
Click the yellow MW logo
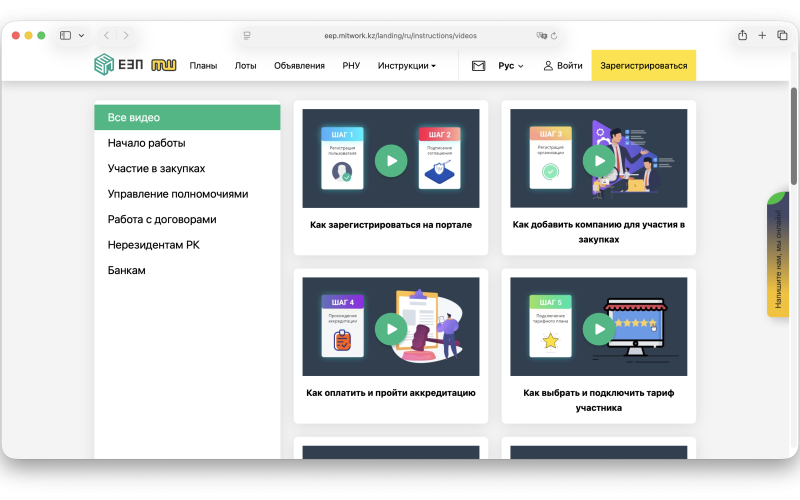tap(163, 65)
